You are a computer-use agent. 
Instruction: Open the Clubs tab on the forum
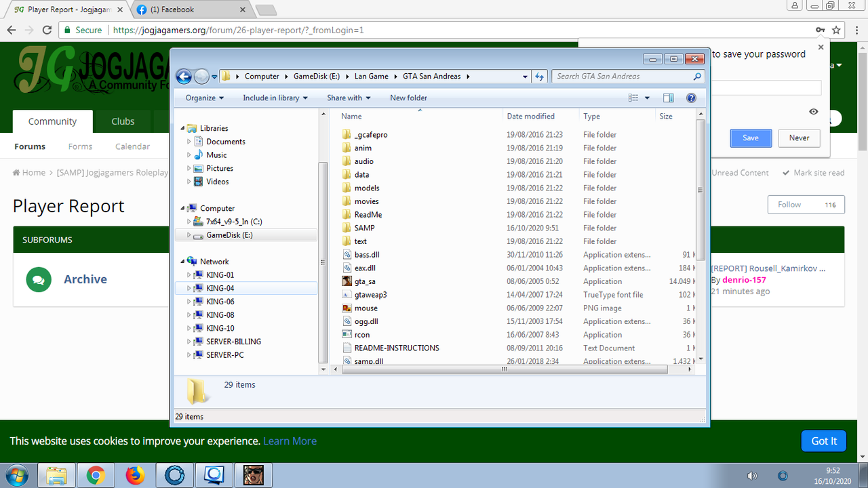tap(123, 121)
